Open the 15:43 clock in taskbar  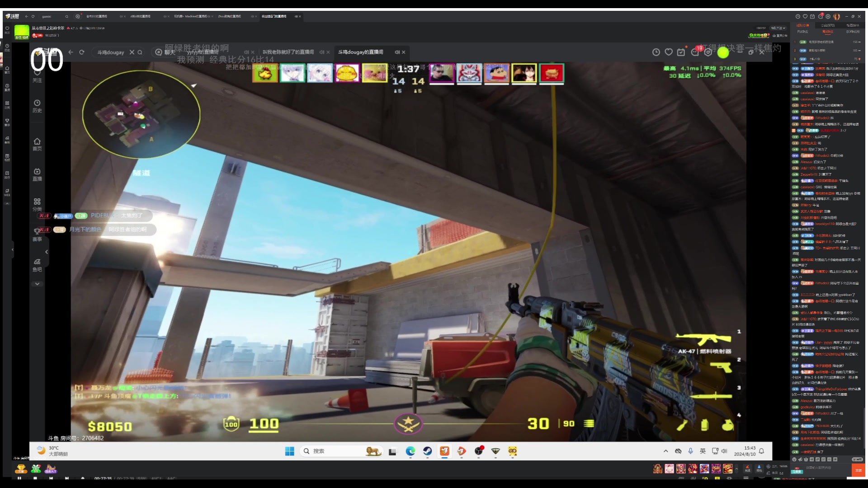pos(745,451)
